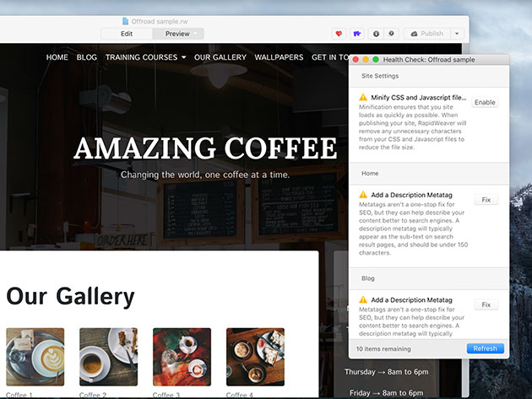The height and width of the screenshot is (399, 532).
Task: Switch to Preview mode
Action: (x=177, y=34)
